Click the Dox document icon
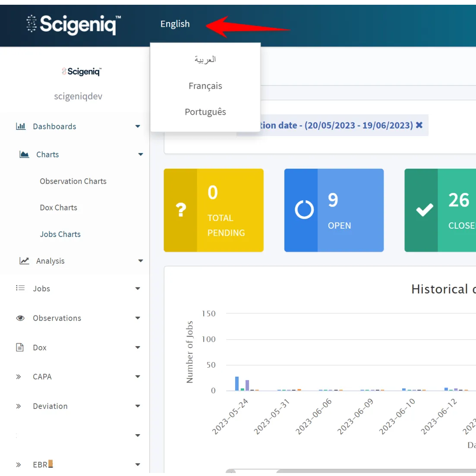The image size is (476, 476). coord(20,347)
